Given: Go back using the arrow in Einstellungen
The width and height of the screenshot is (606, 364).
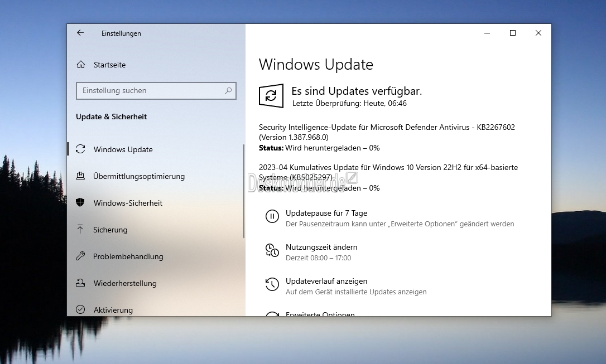Looking at the screenshot, I should tap(80, 33).
